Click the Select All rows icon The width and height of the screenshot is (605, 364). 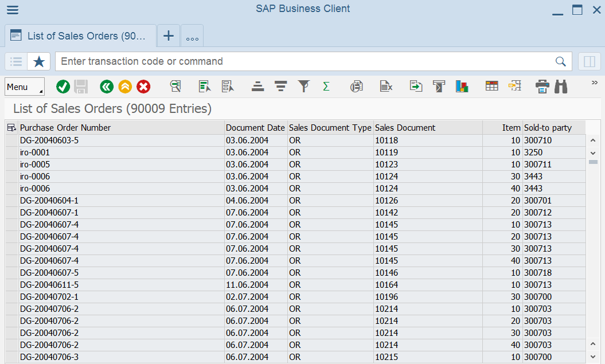pos(205,87)
